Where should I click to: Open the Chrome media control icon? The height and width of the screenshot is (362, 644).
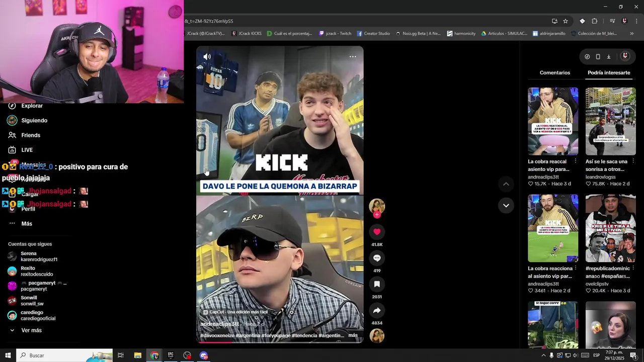(612, 21)
